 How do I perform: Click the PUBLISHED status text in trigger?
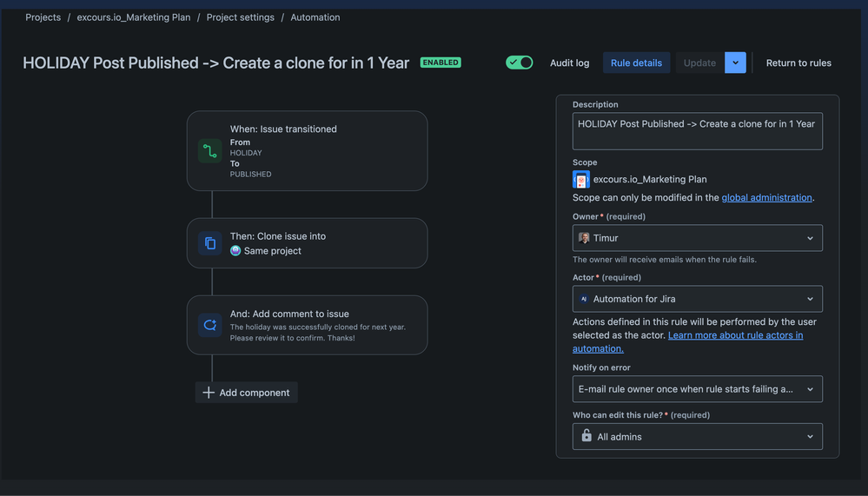click(251, 174)
